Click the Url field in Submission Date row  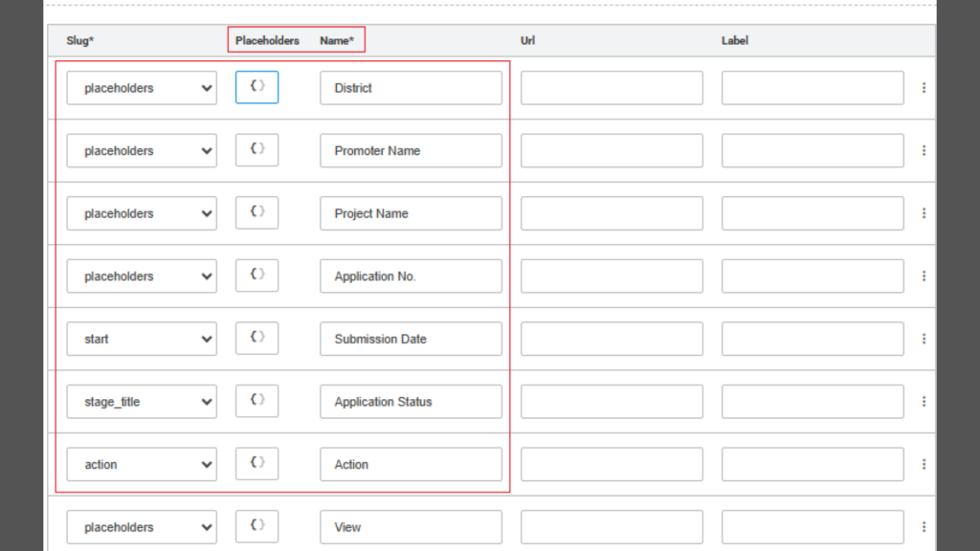pyautogui.click(x=612, y=339)
